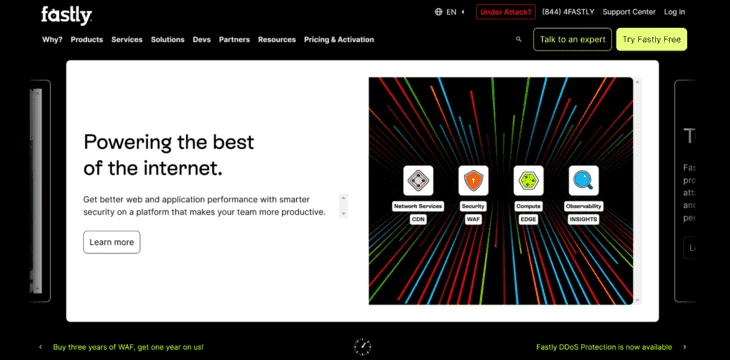Open the Resources menu
This screenshot has width=730, height=360.
point(277,40)
